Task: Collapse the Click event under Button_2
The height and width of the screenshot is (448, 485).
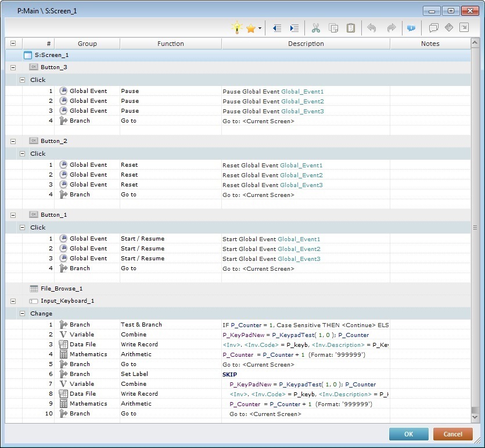Action: tap(23, 154)
